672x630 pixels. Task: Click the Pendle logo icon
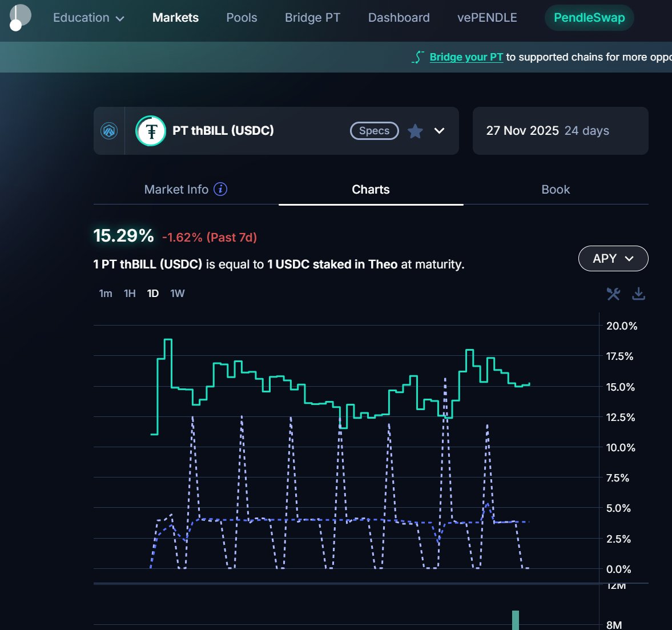pos(20,17)
